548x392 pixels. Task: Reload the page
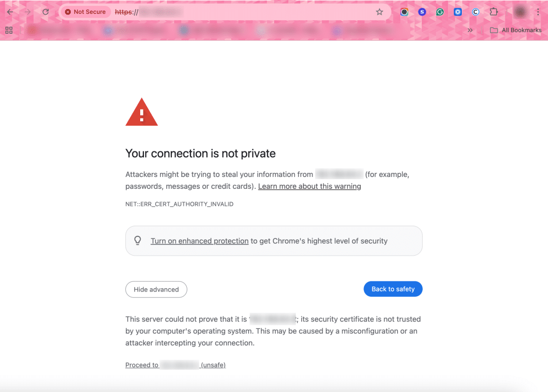pos(46,12)
